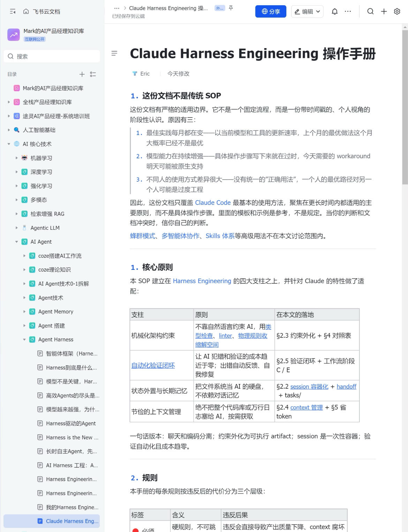Image resolution: width=408 pixels, height=532 pixels.
Task: Follow the handoff link in the table
Action: coord(346,386)
